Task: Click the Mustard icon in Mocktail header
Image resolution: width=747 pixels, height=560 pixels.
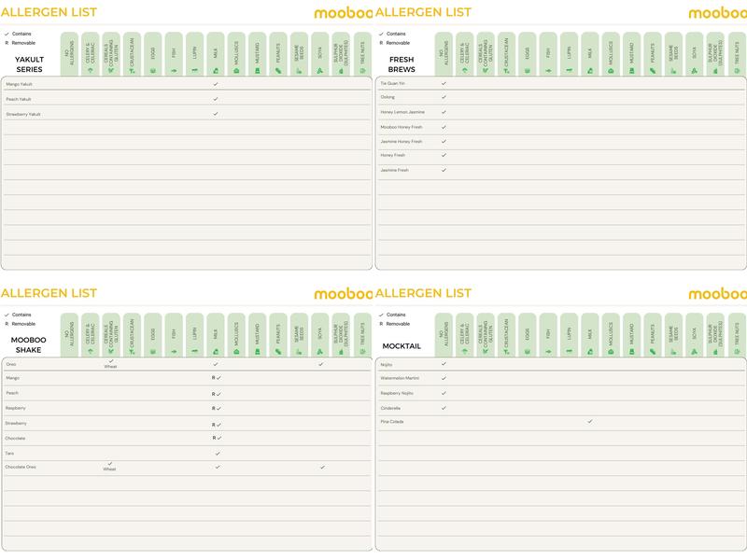Action: pyautogui.click(x=631, y=350)
